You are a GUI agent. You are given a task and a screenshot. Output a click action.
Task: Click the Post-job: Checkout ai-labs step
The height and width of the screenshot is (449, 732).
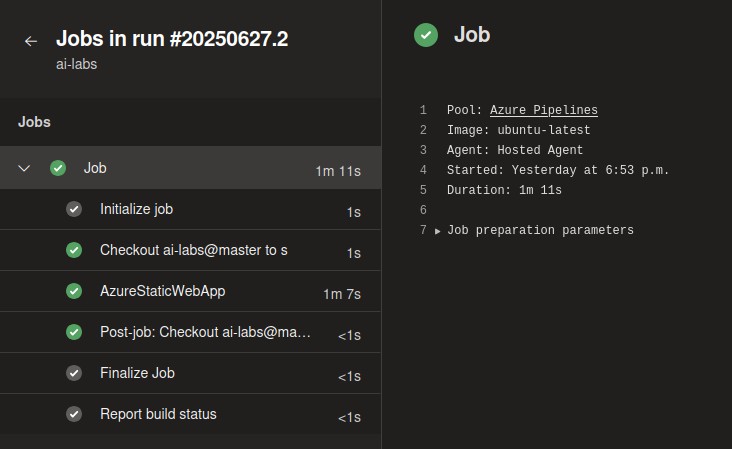pyautogui.click(x=190, y=332)
